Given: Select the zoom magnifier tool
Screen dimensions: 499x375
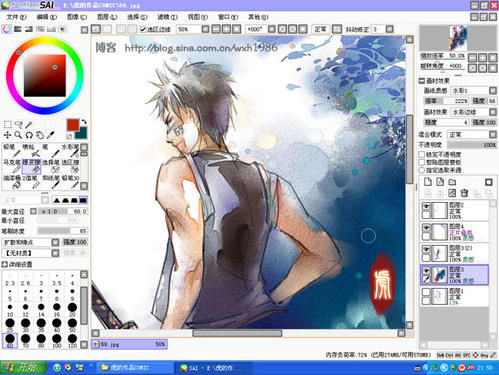Looking at the screenshot, I should (18, 135).
